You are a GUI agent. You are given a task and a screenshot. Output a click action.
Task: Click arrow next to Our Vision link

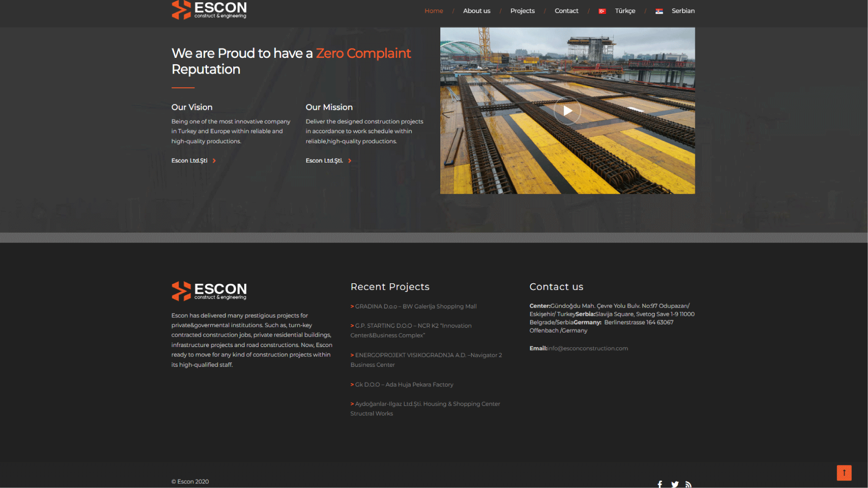(214, 161)
